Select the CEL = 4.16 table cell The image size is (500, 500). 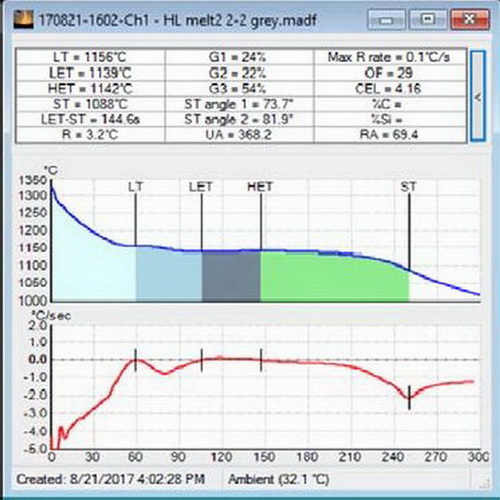(389, 88)
